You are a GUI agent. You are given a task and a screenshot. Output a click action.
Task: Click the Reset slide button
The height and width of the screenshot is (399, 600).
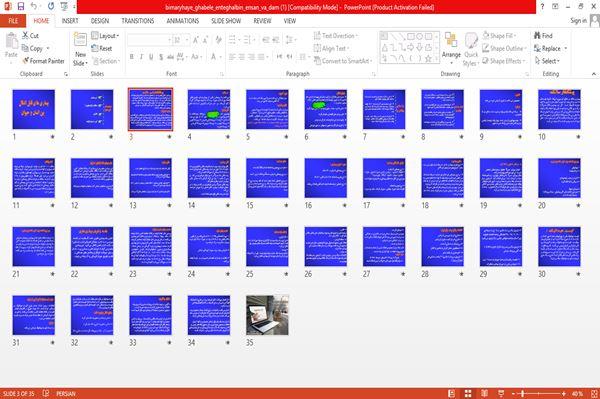(102, 48)
